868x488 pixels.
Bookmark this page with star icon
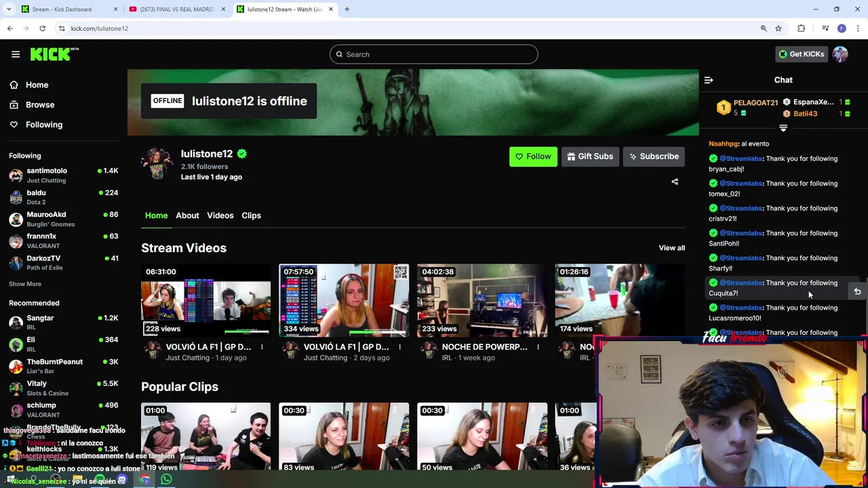tap(778, 28)
